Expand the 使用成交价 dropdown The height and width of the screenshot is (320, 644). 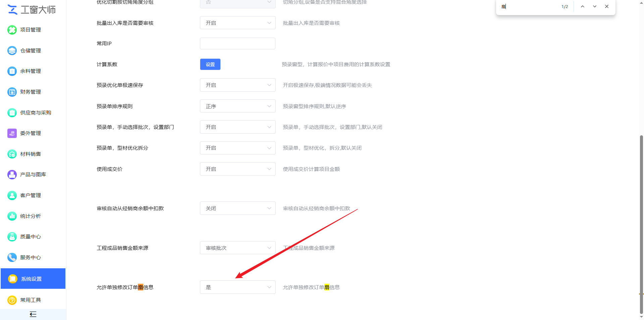[x=238, y=169]
